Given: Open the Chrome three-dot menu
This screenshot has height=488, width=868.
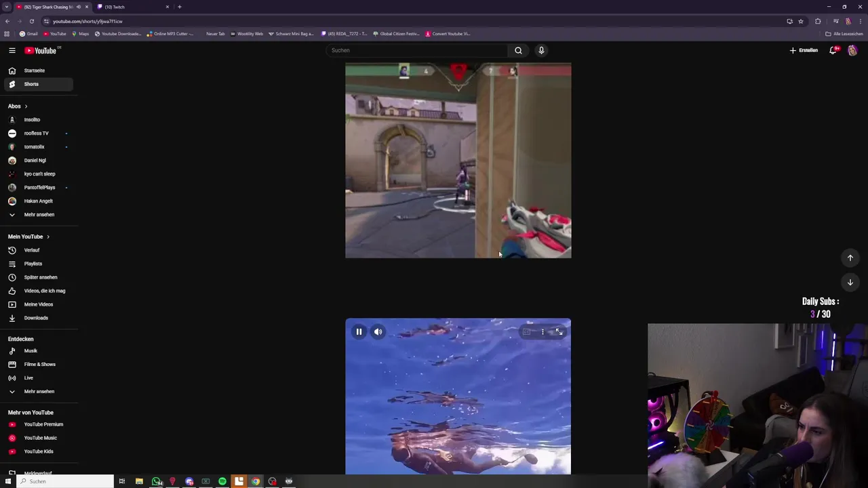Looking at the screenshot, I should [860, 21].
